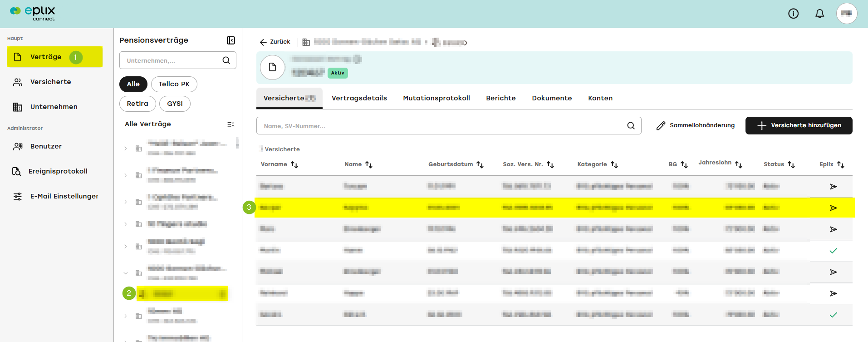This screenshot has width=868, height=342.
Task: Open the notifications bell
Action: pos(819,14)
